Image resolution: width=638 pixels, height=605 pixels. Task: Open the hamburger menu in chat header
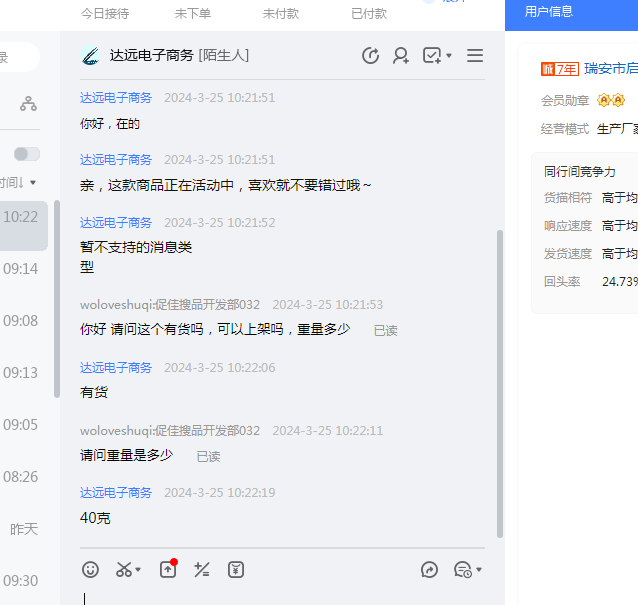point(475,56)
